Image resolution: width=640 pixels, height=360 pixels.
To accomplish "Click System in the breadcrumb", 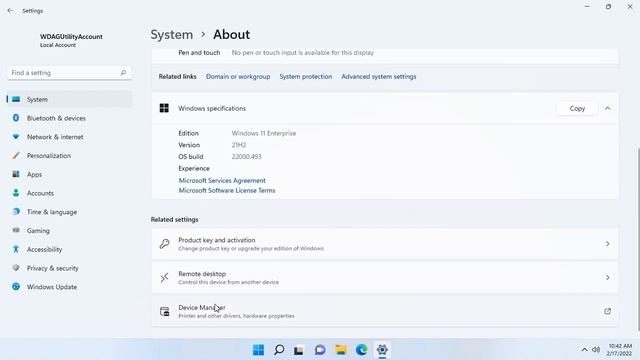I will (171, 35).
